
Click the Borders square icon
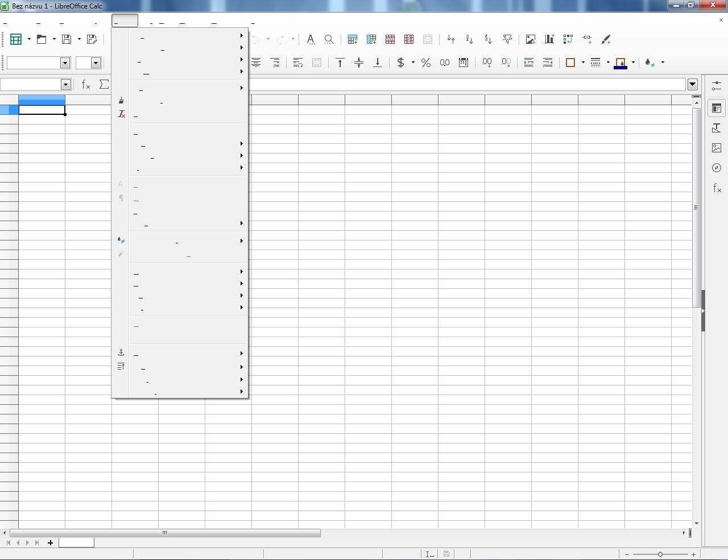[x=570, y=63]
